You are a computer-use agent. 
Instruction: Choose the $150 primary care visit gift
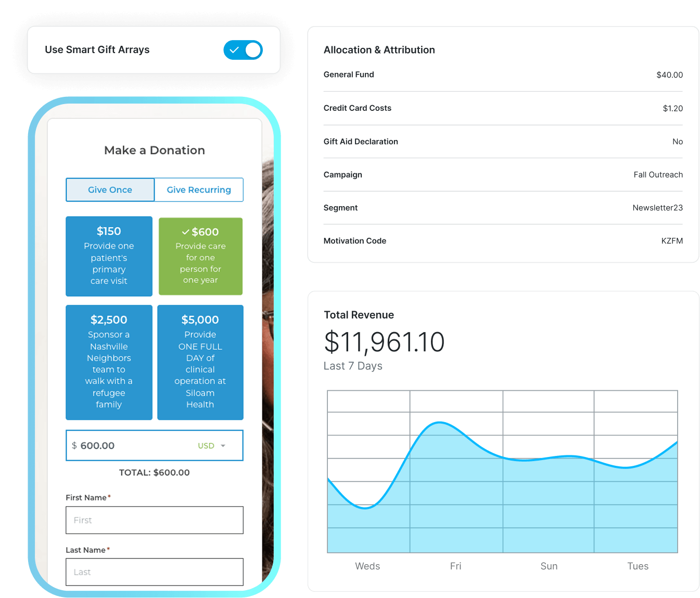[x=109, y=256]
